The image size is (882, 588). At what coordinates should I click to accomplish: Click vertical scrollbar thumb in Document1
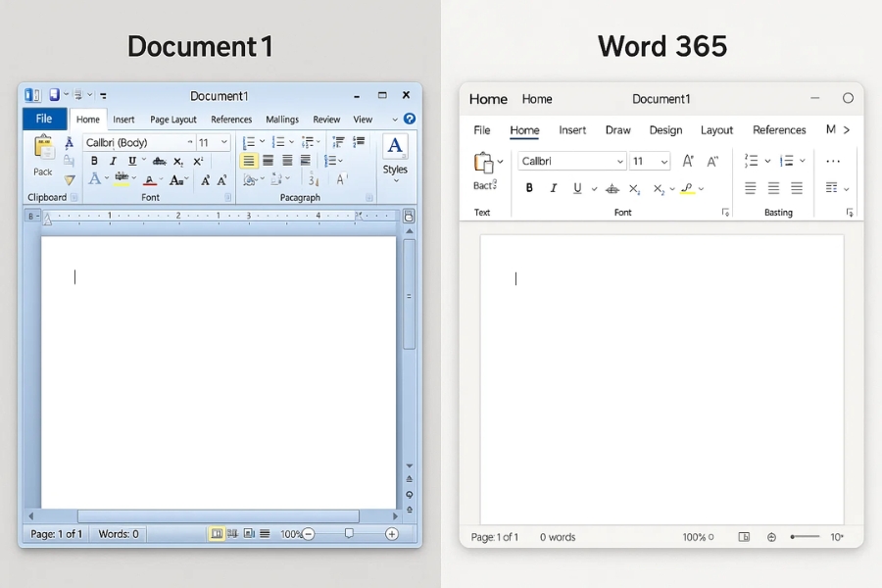click(x=410, y=295)
